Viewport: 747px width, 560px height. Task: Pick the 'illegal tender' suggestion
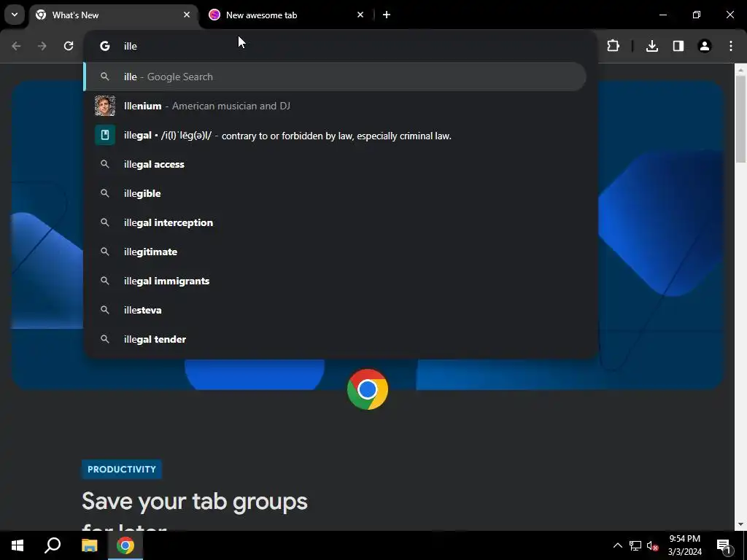click(x=335, y=339)
